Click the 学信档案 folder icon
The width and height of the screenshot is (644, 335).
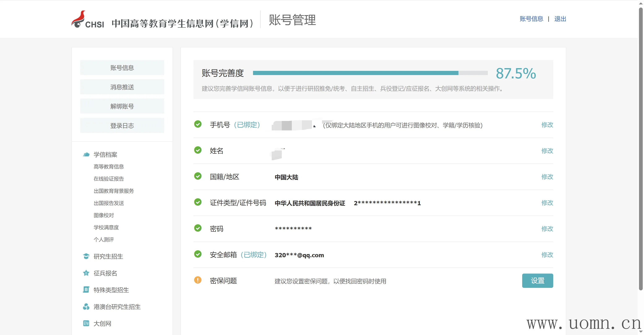tap(86, 155)
